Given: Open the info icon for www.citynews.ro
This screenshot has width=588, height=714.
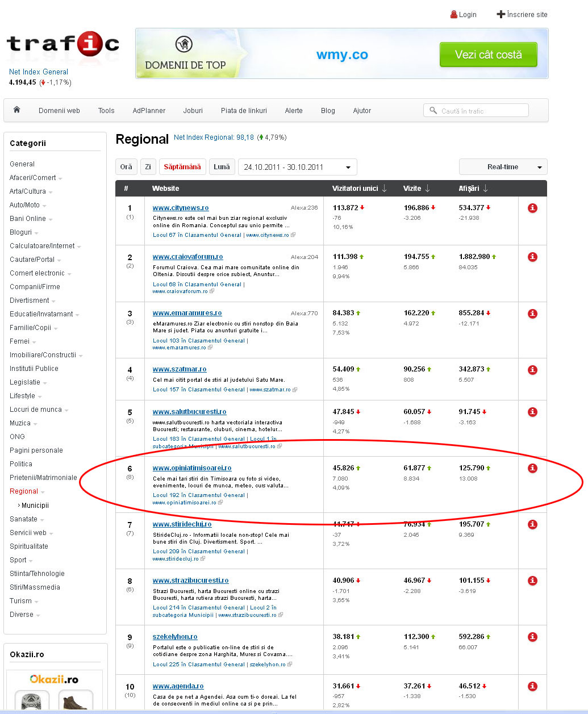Looking at the screenshot, I should 532,208.
